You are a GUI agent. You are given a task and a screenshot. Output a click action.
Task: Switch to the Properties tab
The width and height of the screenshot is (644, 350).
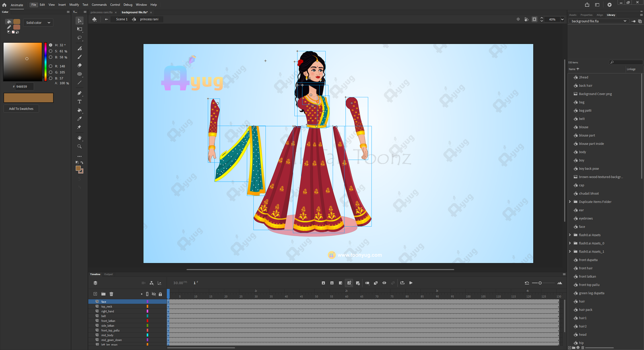coord(586,15)
